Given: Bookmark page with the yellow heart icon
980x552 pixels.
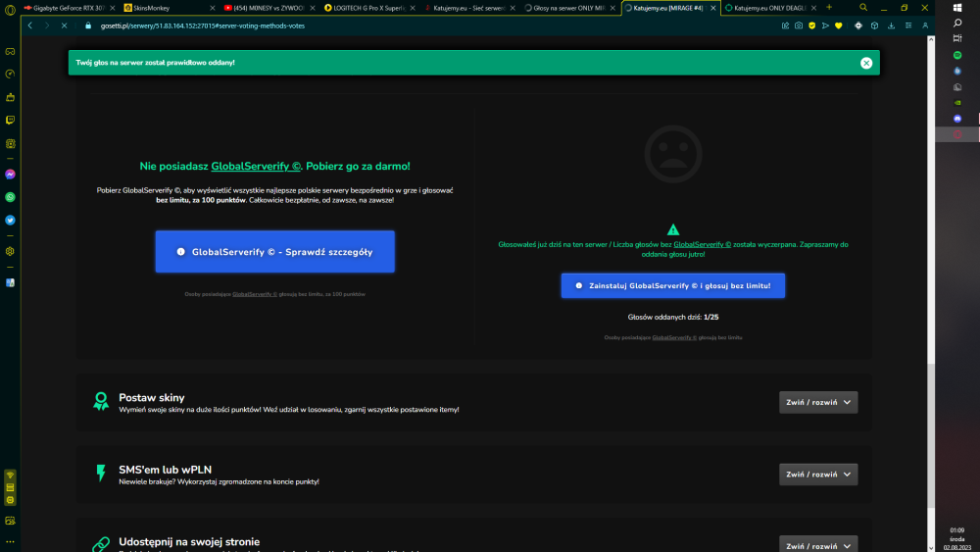Looking at the screenshot, I should (839, 25).
